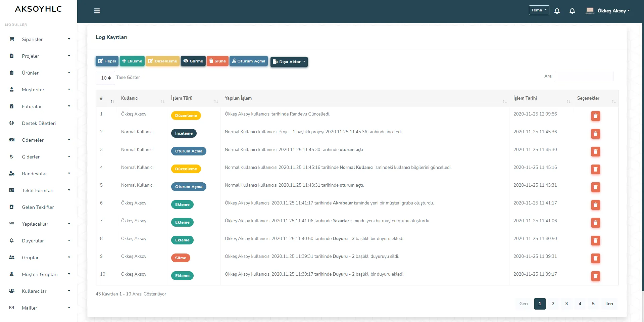Go to page 2 of log records
The height and width of the screenshot is (322, 644).
[553, 304]
